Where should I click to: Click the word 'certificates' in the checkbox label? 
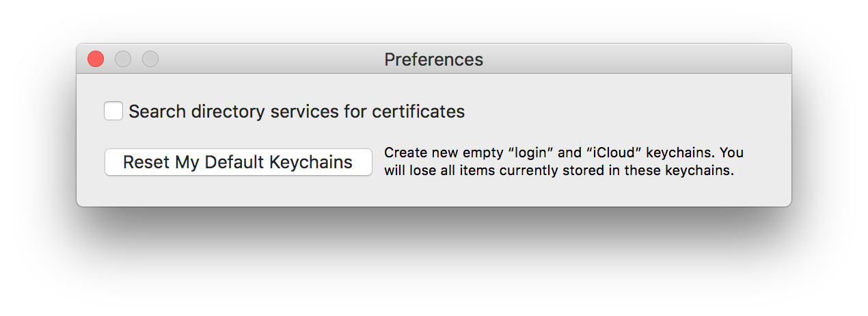[x=418, y=111]
